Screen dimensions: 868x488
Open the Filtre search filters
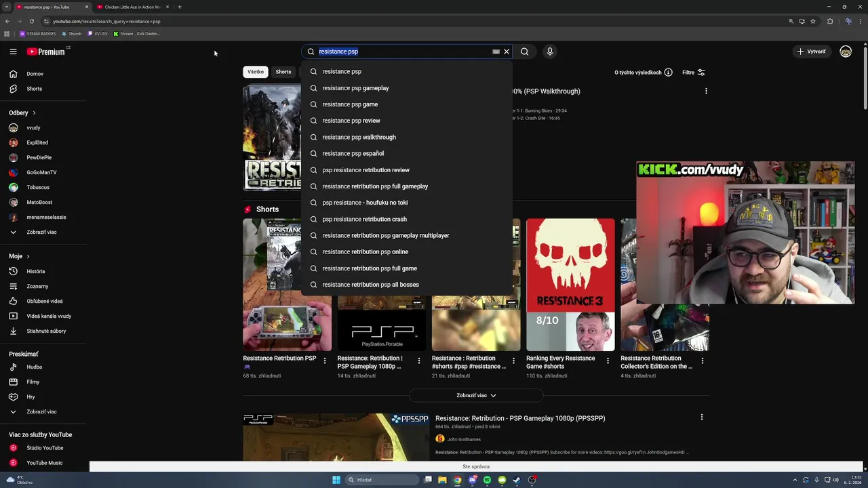[694, 73]
